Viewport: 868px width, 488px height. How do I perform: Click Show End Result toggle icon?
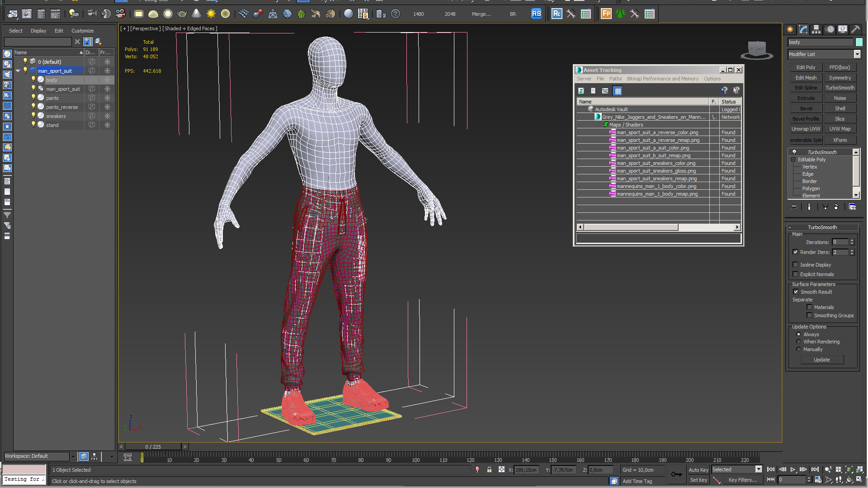pyautogui.click(x=809, y=207)
